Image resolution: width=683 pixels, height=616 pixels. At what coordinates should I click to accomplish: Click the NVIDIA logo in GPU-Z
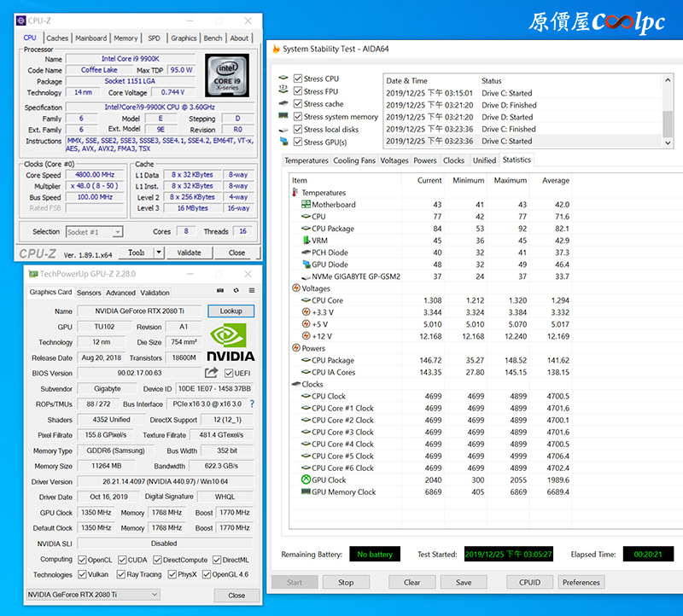click(231, 343)
